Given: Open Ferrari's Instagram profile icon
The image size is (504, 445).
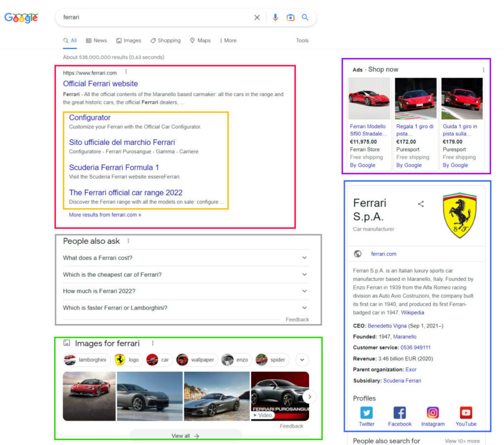Looking at the screenshot, I should pyautogui.click(x=433, y=413).
